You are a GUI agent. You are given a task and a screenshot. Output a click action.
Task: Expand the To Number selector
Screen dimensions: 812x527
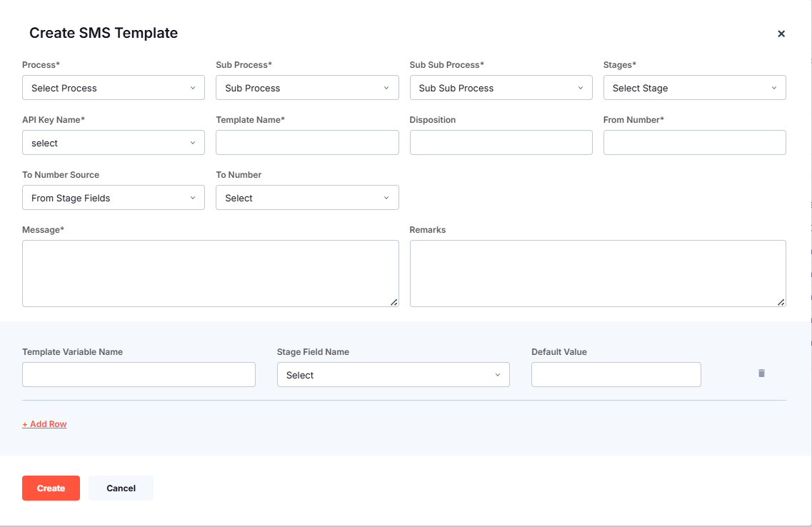(307, 197)
